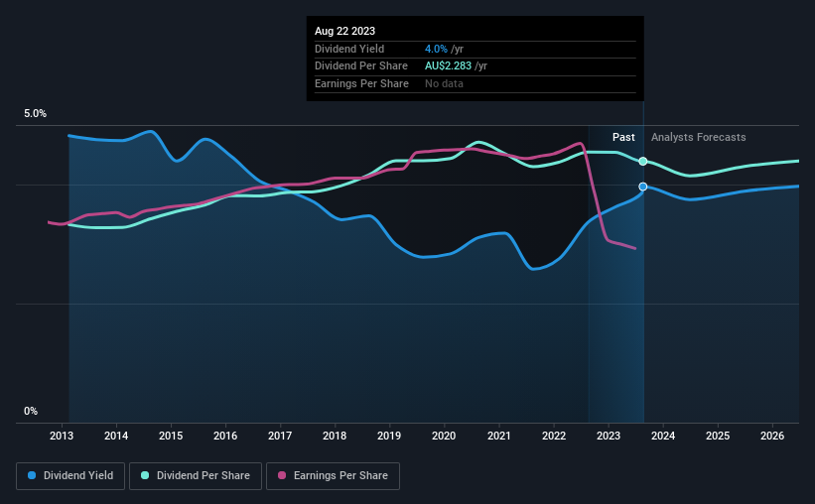Click the 2024 x-axis year label
The height and width of the screenshot is (504, 815).
tap(663, 436)
